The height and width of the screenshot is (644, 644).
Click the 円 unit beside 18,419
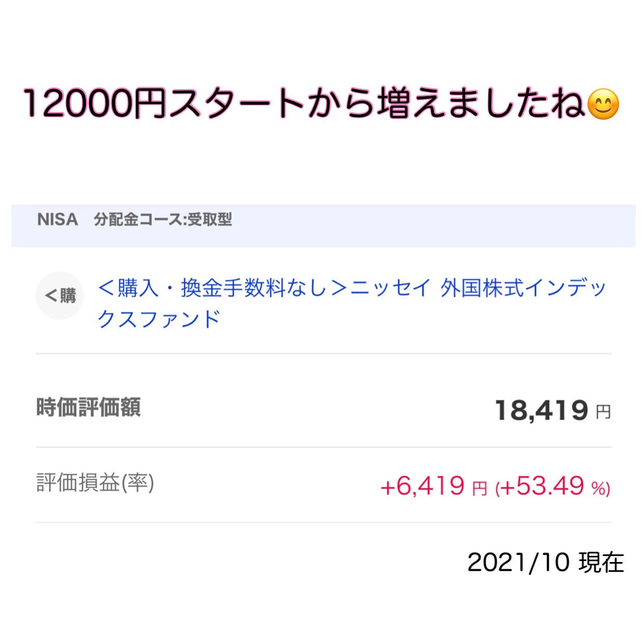pos(603,413)
